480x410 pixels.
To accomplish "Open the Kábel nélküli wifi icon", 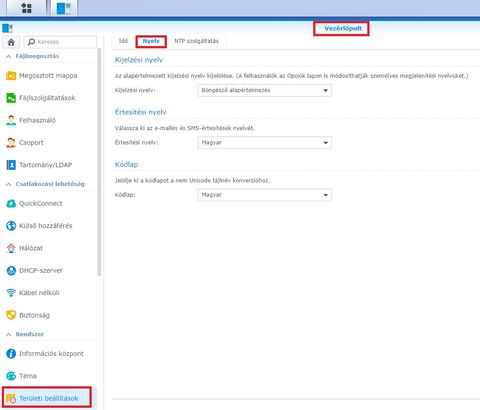I will [11, 293].
